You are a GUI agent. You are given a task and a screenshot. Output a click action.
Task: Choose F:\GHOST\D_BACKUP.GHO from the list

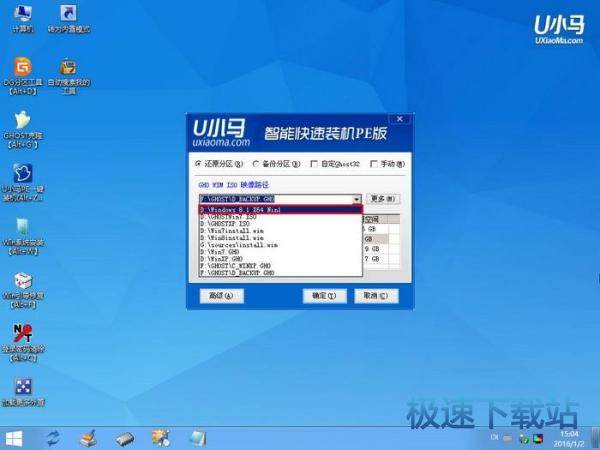[x=280, y=272]
